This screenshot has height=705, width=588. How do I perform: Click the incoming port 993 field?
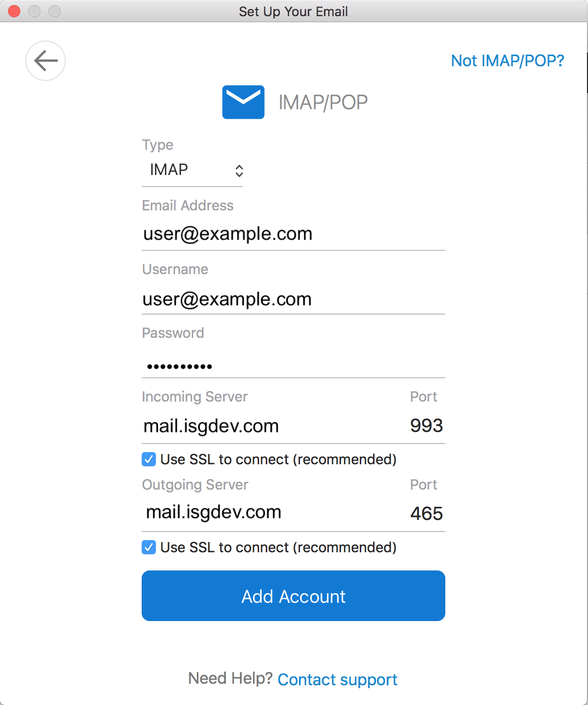click(427, 426)
